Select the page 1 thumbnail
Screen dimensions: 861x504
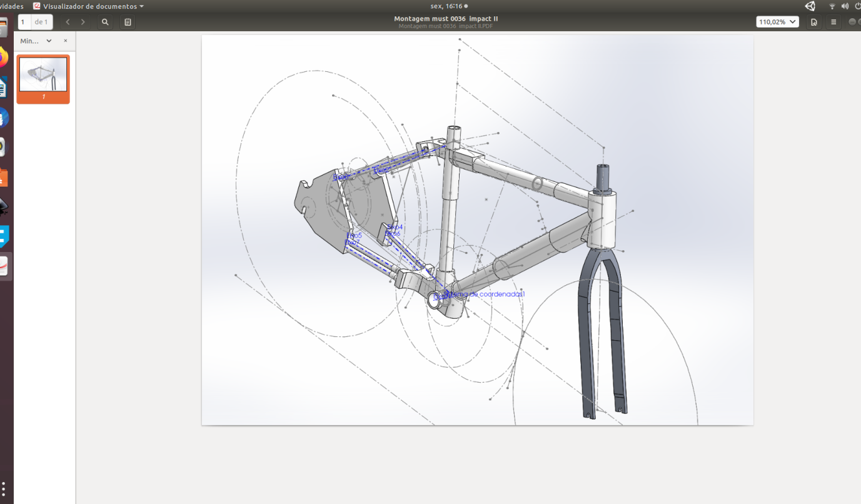tap(43, 79)
